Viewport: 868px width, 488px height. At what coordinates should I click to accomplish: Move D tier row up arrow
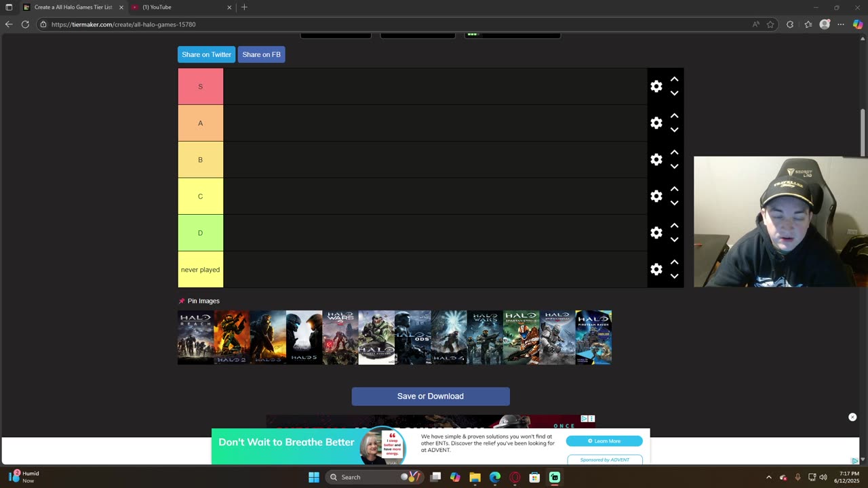[674, 226]
